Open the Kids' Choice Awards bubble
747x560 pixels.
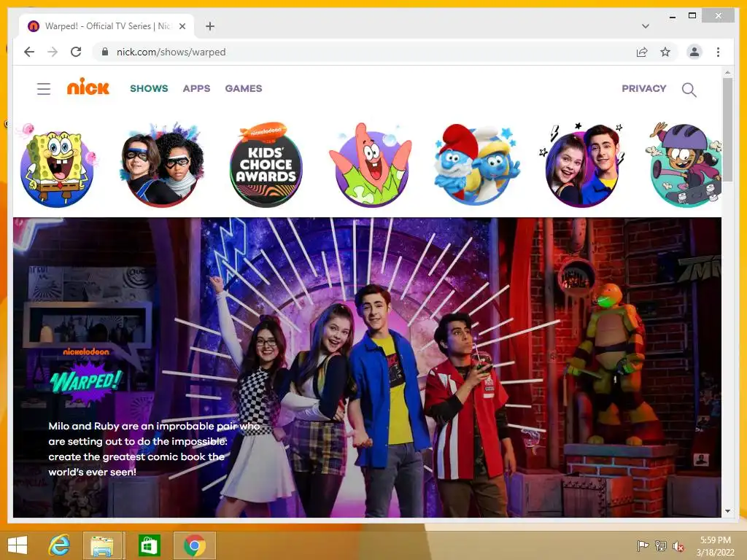[x=266, y=166]
